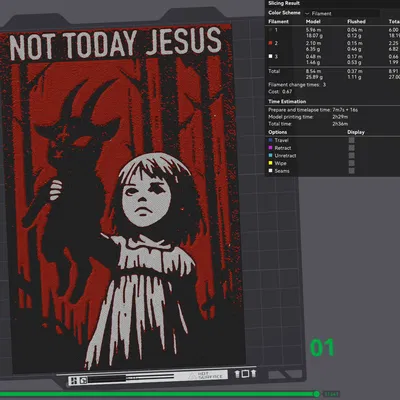
Task: Click the yellow Wipe color swatch
Action: (x=271, y=163)
